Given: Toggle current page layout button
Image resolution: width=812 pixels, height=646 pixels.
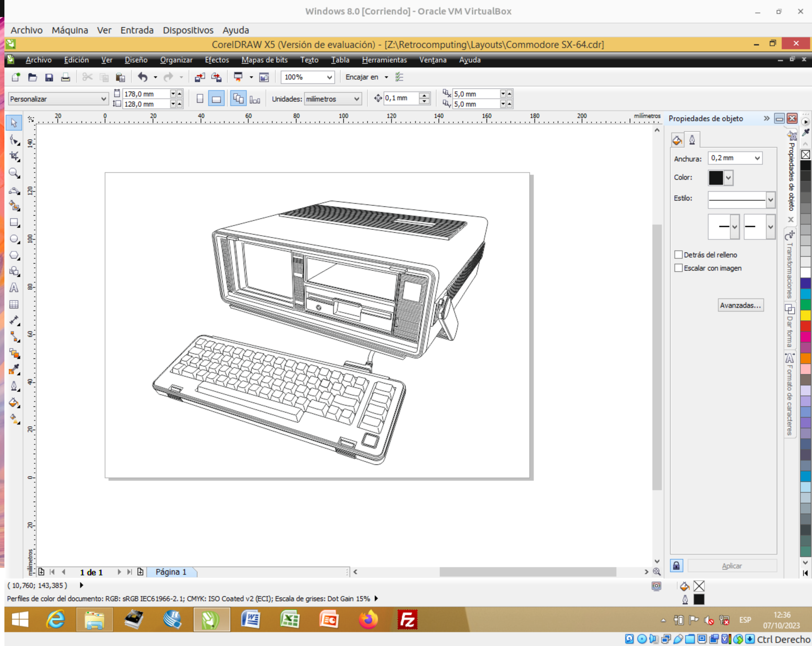Looking at the screenshot, I should coord(255,99).
